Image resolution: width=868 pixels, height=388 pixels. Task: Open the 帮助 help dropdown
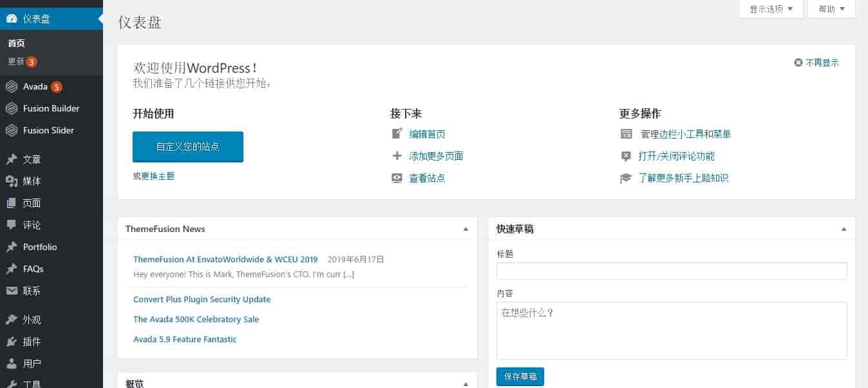[831, 9]
